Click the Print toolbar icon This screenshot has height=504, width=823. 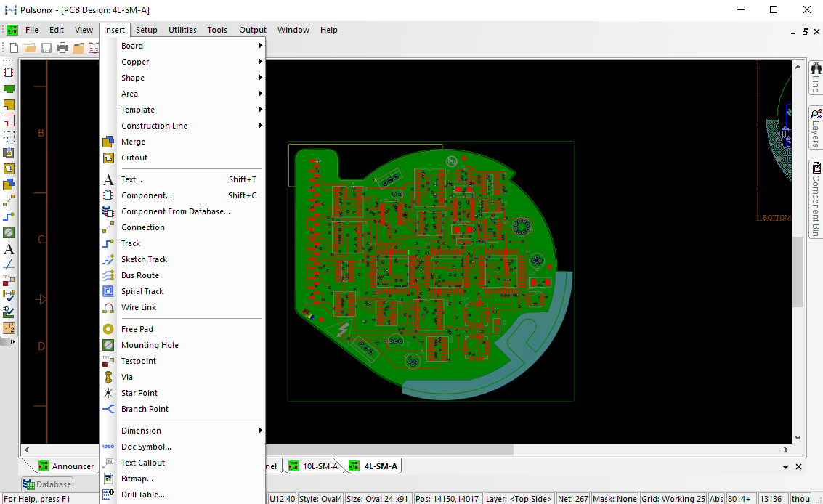click(x=62, y=48)
